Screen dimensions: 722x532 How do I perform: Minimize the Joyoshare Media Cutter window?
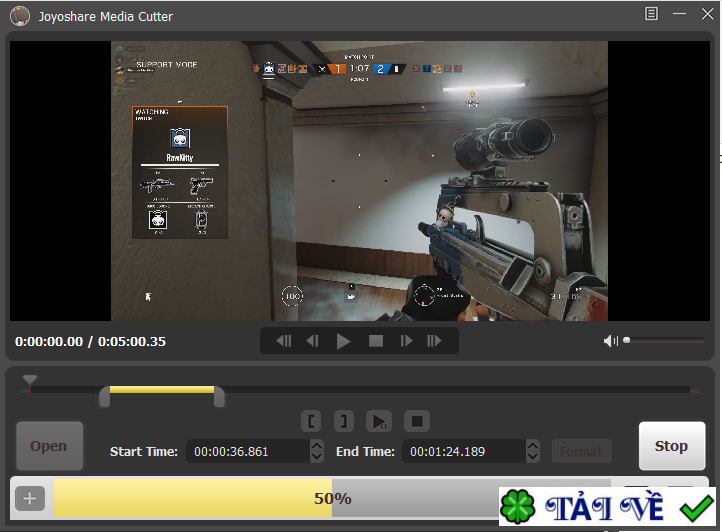click(x=679, y=14)
